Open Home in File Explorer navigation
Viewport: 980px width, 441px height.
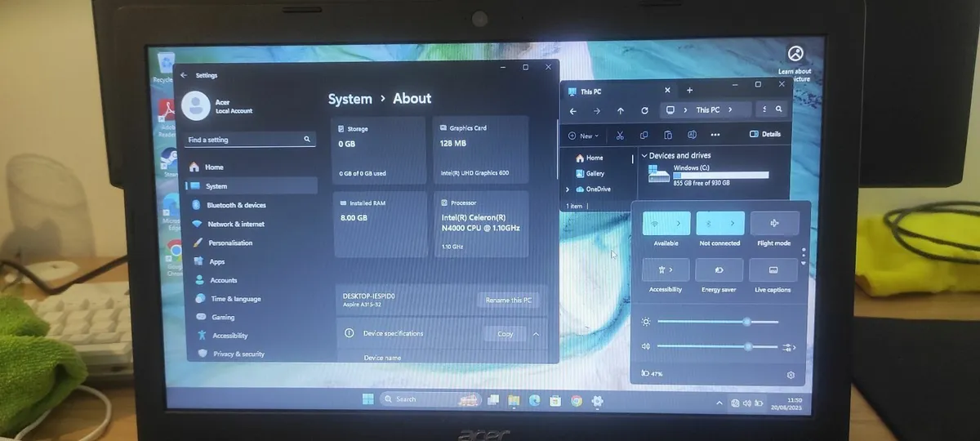tap(590, 158)
